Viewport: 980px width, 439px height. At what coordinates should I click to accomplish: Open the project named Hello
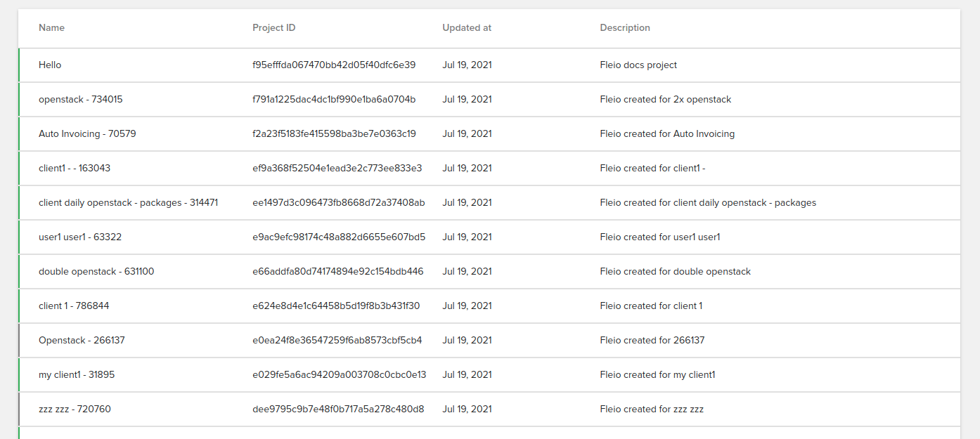click(50, 65)
